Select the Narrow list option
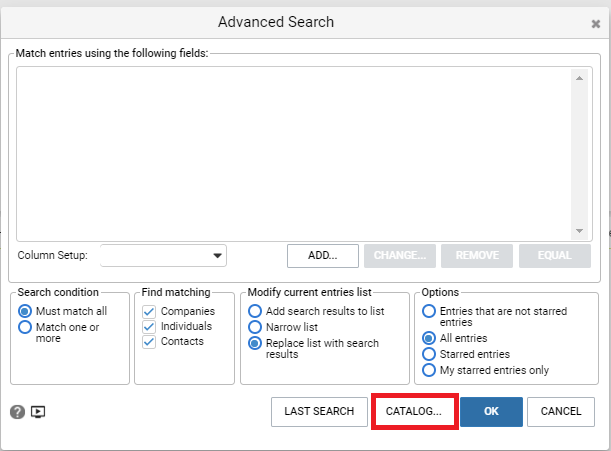This screenshot has height=451, width=611. pyautogui.click(x=255, y=327)
